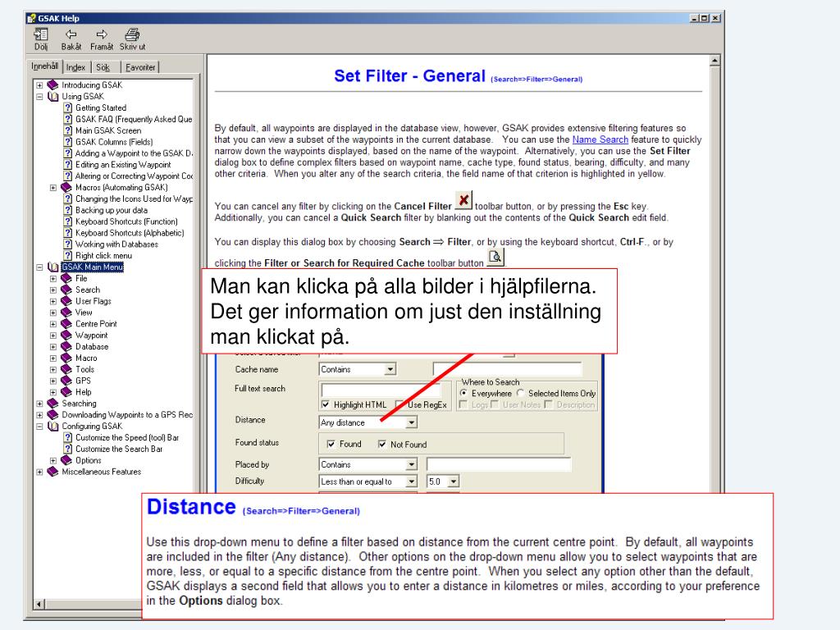Enable the Use RegEx checkbox
The width and height of the screenshot is (840, 630).
click(399, 404)
